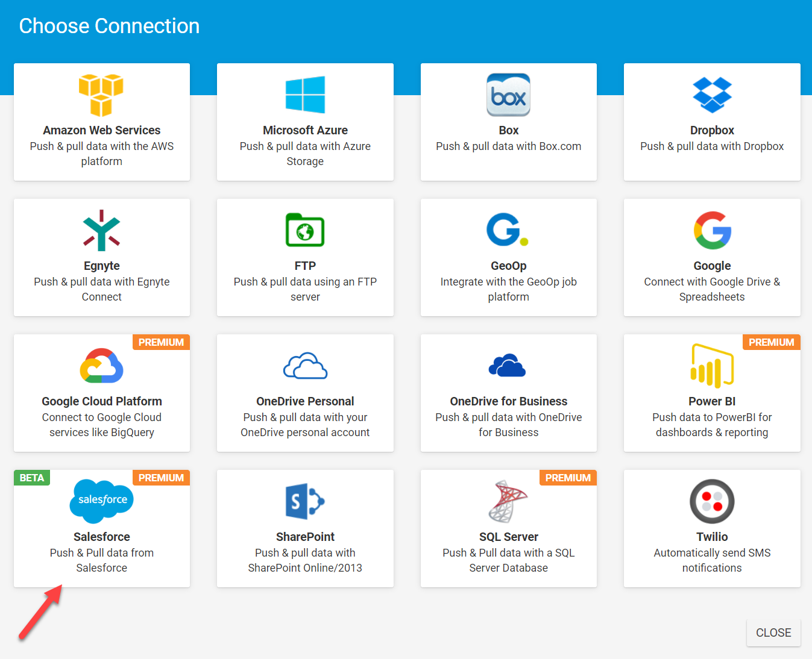The width and height of the screenshot is (812, 659).
Task: Click the SQL Server card title
Action: coord(509,537)
